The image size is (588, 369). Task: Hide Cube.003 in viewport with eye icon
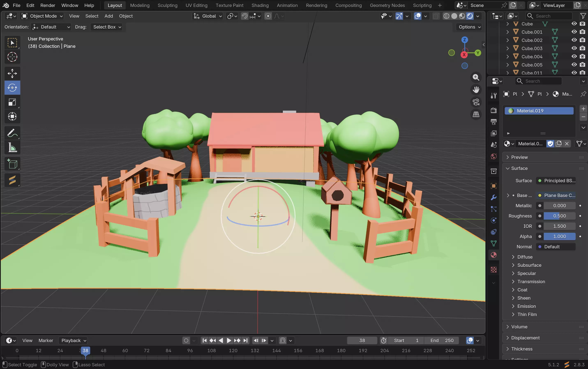(x=574, y=48)
